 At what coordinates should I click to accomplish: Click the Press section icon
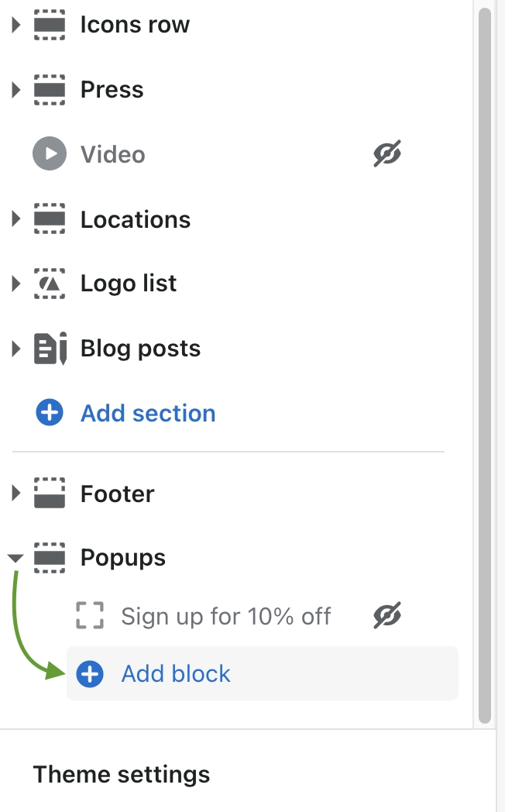click(50, 90)
